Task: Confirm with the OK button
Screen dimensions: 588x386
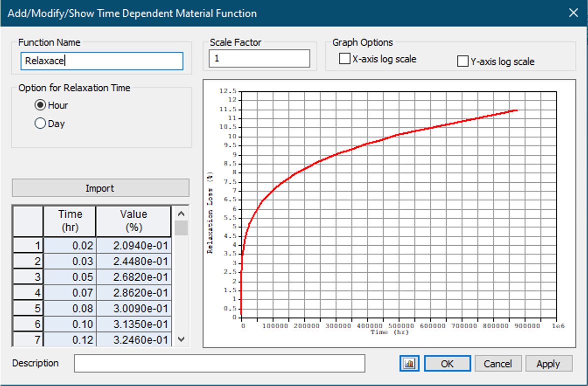Action: pos(447,364)
